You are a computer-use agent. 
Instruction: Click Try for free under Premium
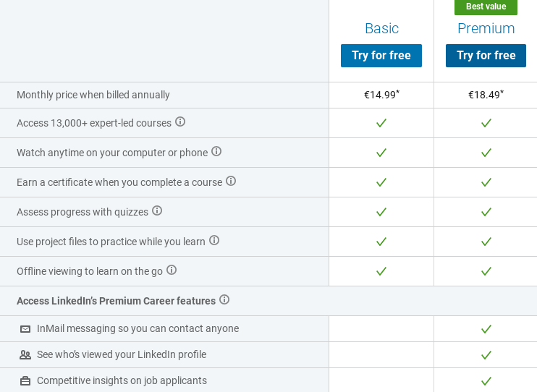486,56
